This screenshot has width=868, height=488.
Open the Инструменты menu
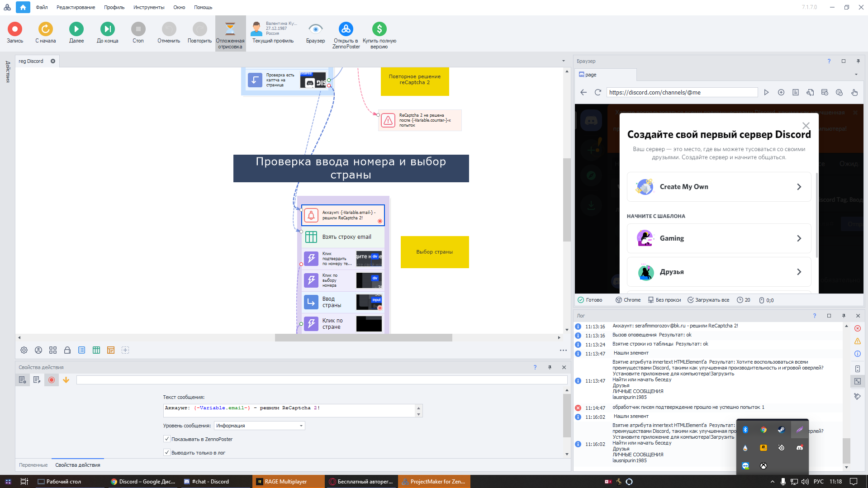(x=149, y=7)
